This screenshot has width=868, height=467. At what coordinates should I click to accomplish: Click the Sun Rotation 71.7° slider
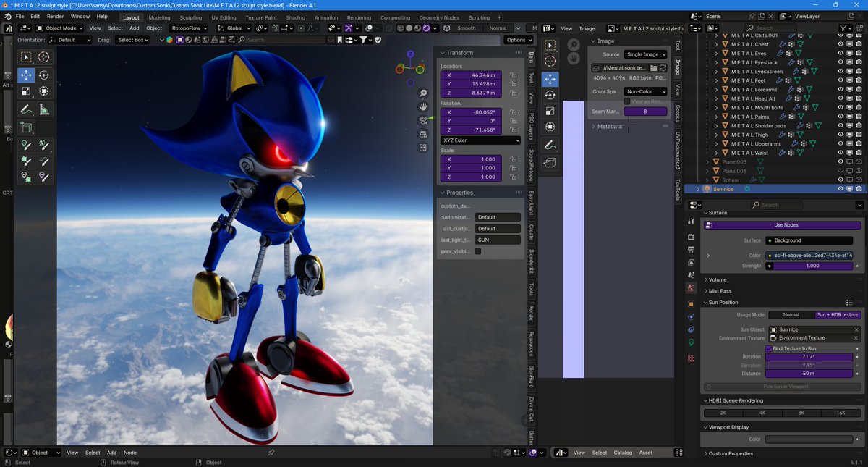(809, 357)
